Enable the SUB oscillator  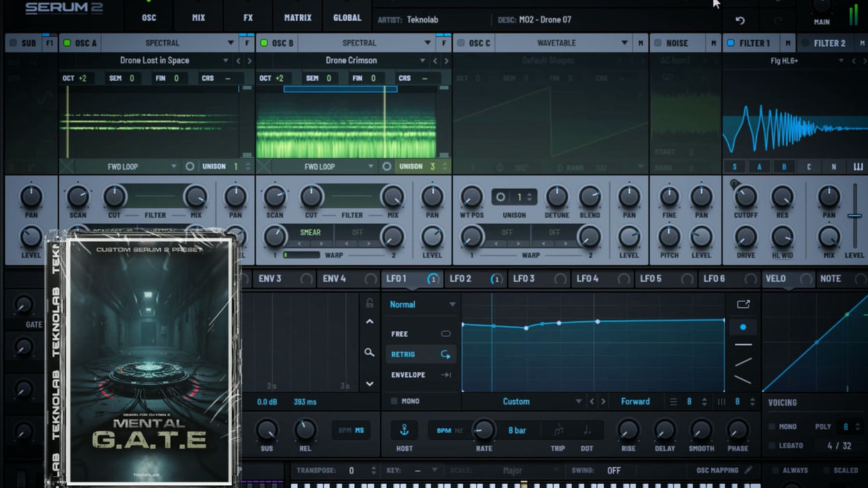point(13,43)
